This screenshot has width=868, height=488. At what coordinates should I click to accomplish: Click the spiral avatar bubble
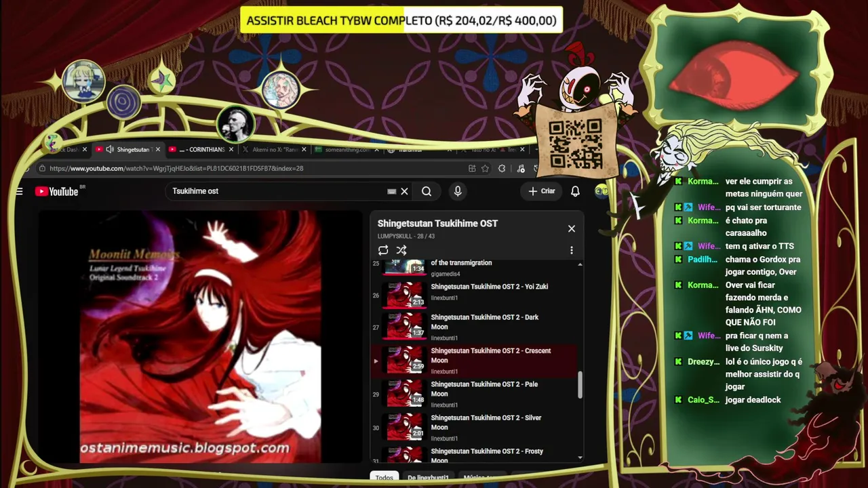point(123,102)
